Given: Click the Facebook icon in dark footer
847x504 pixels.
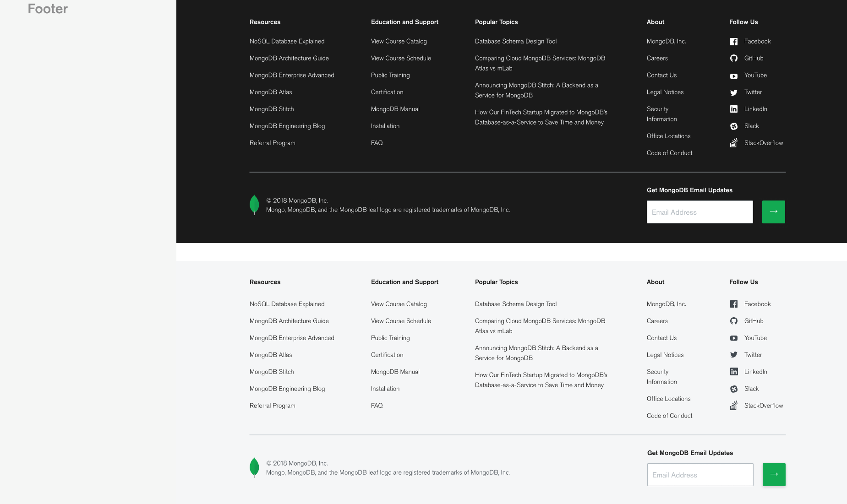Looking at the screenshot, I should point(733,42).
